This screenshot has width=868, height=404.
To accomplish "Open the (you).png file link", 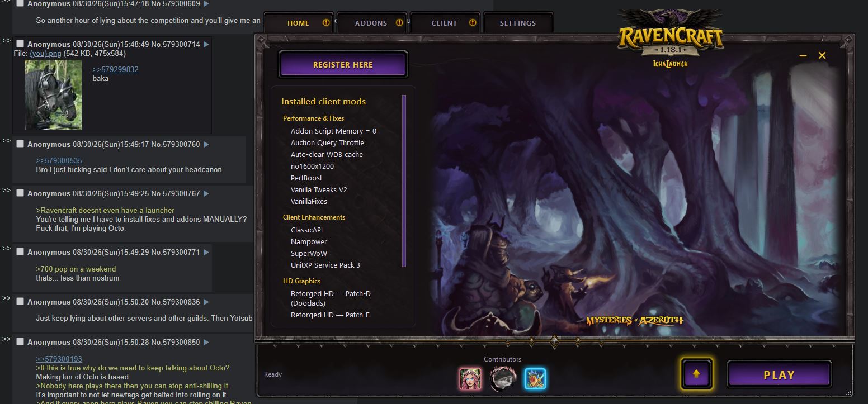I will 45,53.
